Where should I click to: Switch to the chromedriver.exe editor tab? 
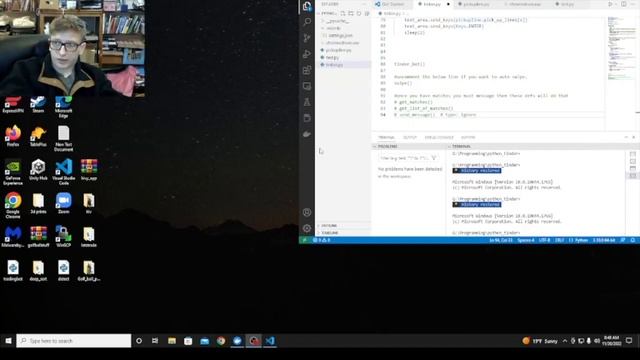click(x=524, y=4)
